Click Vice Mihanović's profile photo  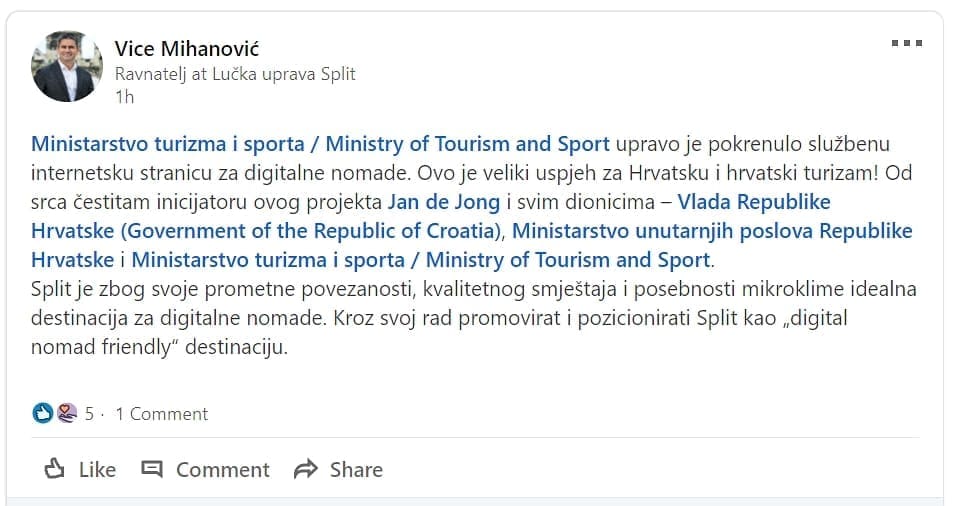[67, 66]
